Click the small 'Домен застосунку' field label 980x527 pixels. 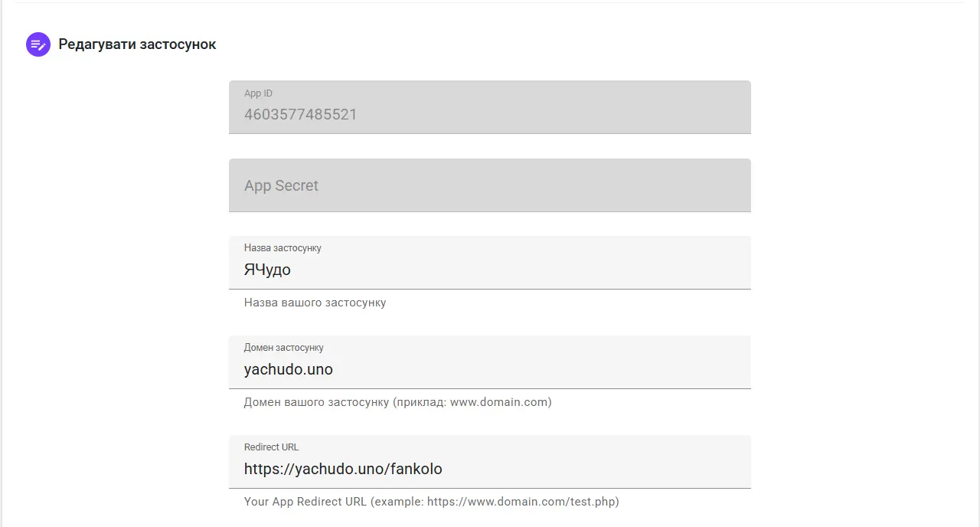tap(283, 348)
